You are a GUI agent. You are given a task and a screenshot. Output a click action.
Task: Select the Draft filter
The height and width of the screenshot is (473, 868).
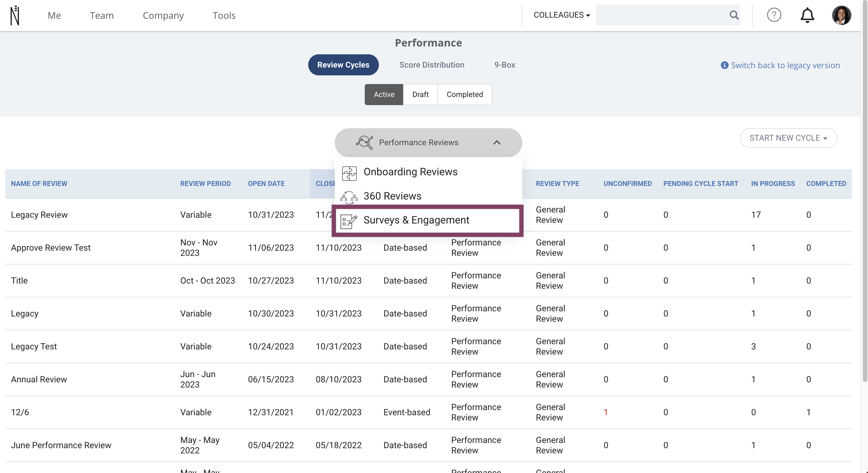pos(420,94)
